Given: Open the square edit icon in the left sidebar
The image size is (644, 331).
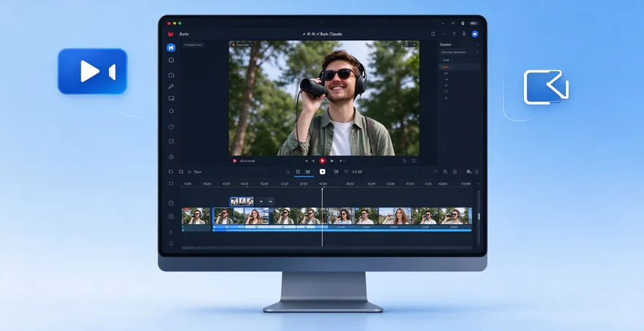Looking at the screenshot, I should [171, 141].
